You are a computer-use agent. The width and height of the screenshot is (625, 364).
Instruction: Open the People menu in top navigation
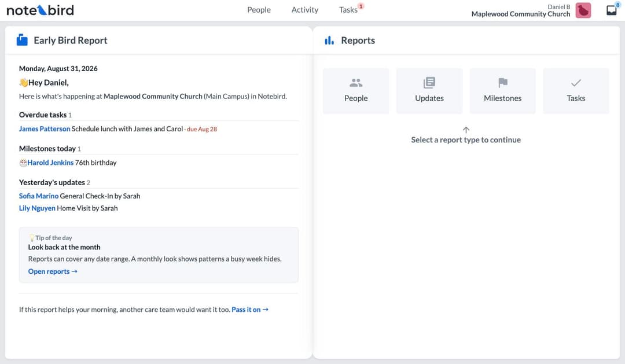[x=259, y=10]
